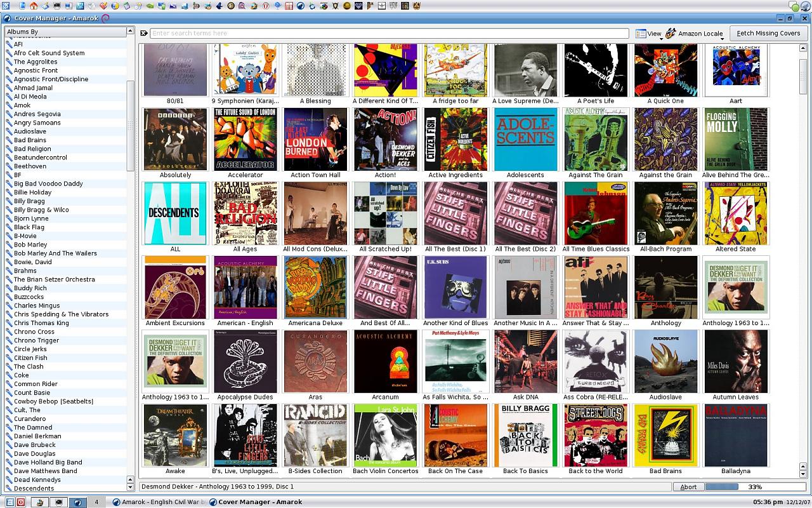The width and height of the screenshot is (812, 508).
Task: Click the artist list scrollbar thumb
Action: click(x=131, y=126)
